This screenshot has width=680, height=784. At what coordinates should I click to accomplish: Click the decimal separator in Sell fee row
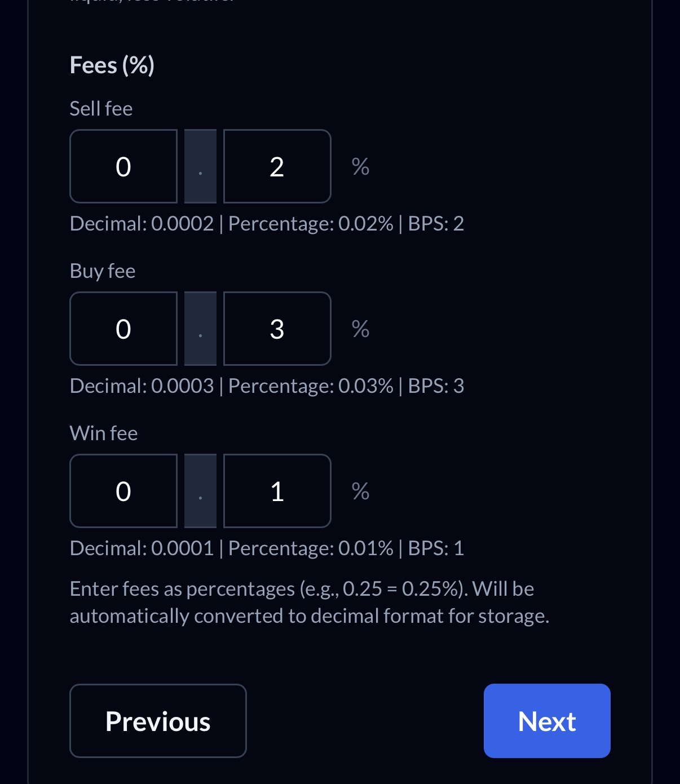[x=200, y=166]
